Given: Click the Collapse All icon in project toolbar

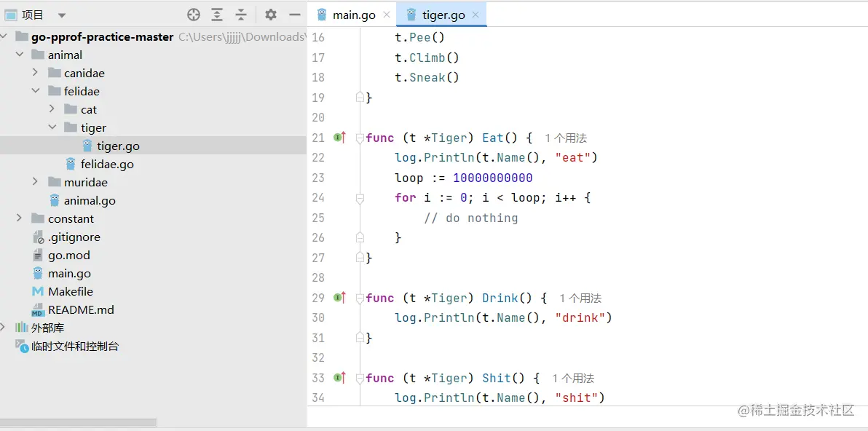Looking at the screenshot, I should 241,15.
